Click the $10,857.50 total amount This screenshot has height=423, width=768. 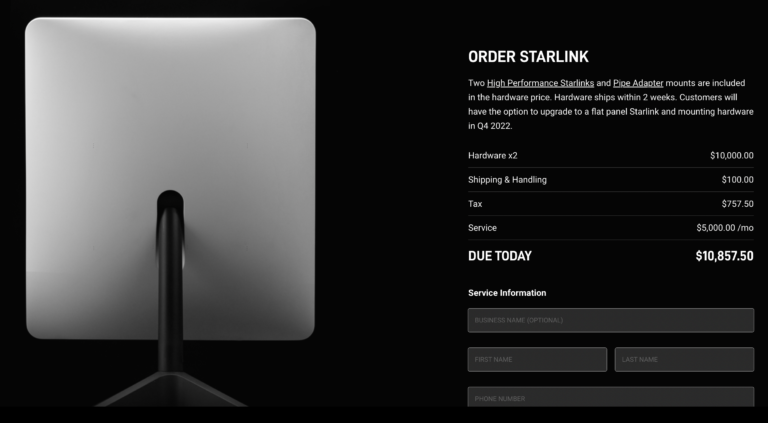coord(724,256)
